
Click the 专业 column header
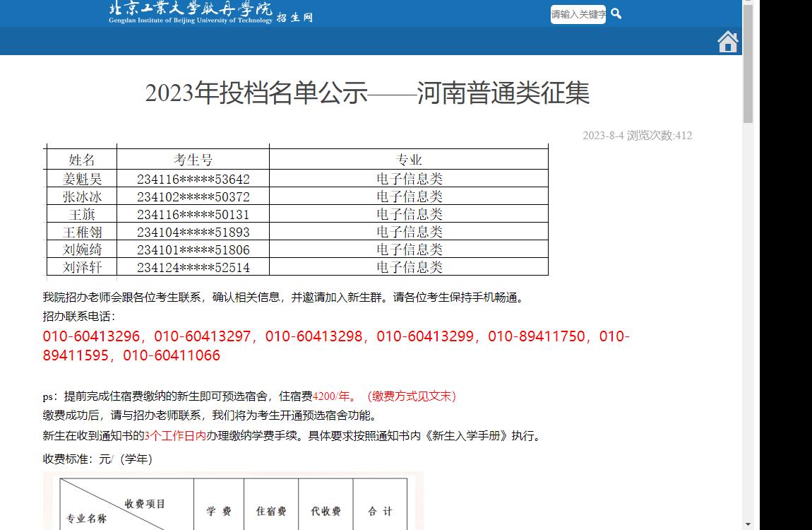tap(409, 160)
